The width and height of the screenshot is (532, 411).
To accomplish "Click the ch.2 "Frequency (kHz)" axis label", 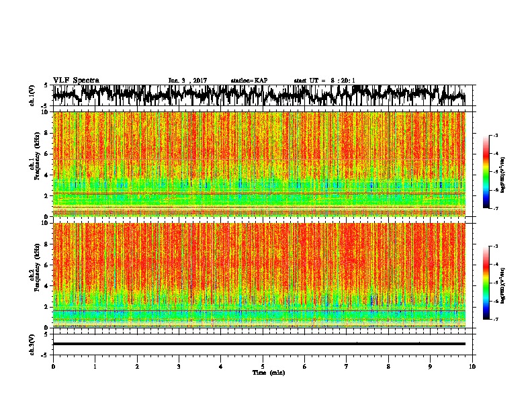I will pos(37,267).
